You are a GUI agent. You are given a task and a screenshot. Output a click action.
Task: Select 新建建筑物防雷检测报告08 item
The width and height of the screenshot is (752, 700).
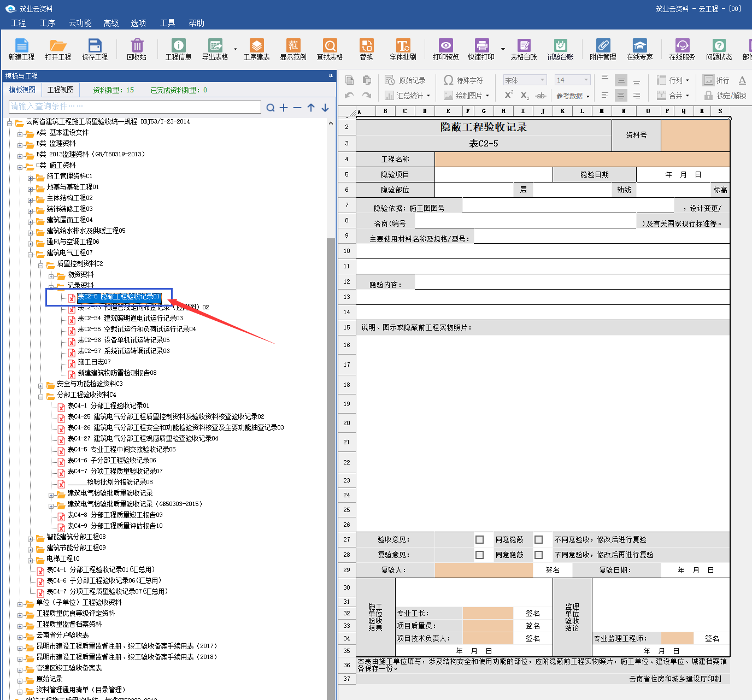(x=117, y=373)
